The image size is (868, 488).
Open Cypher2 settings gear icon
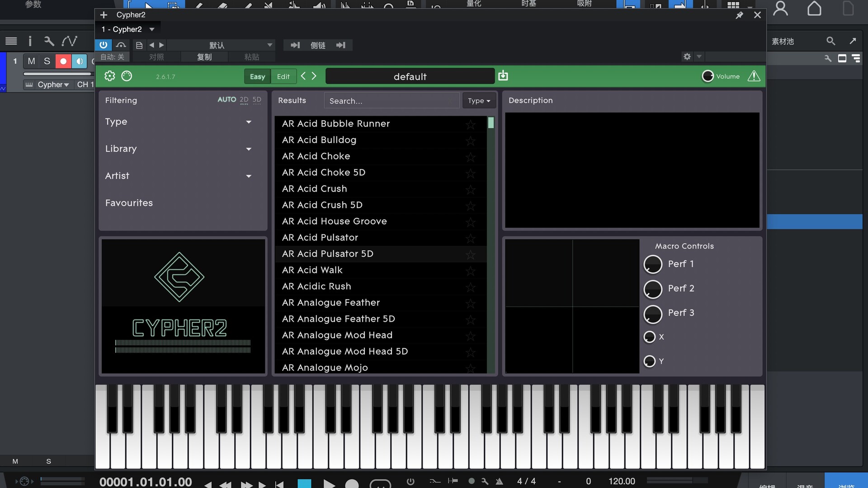pos(110,76)
